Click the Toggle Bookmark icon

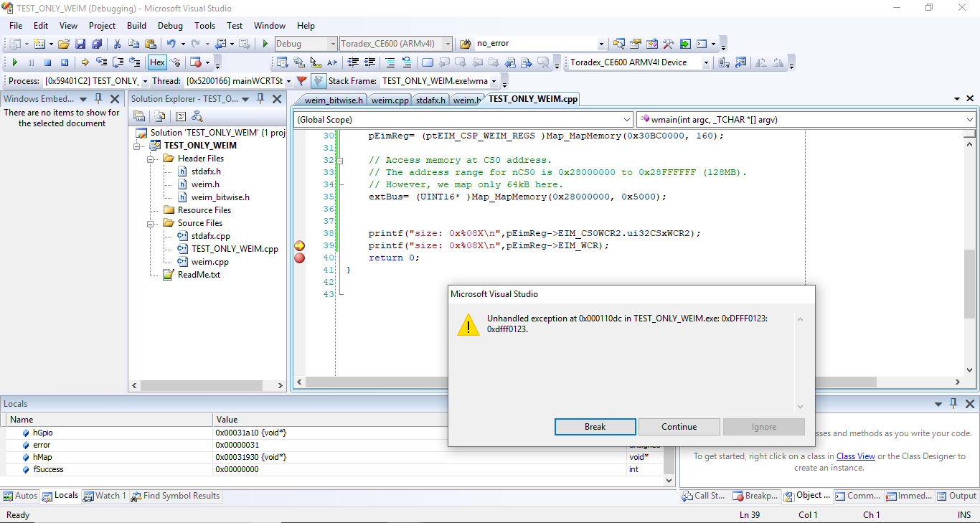click(428, 62)
